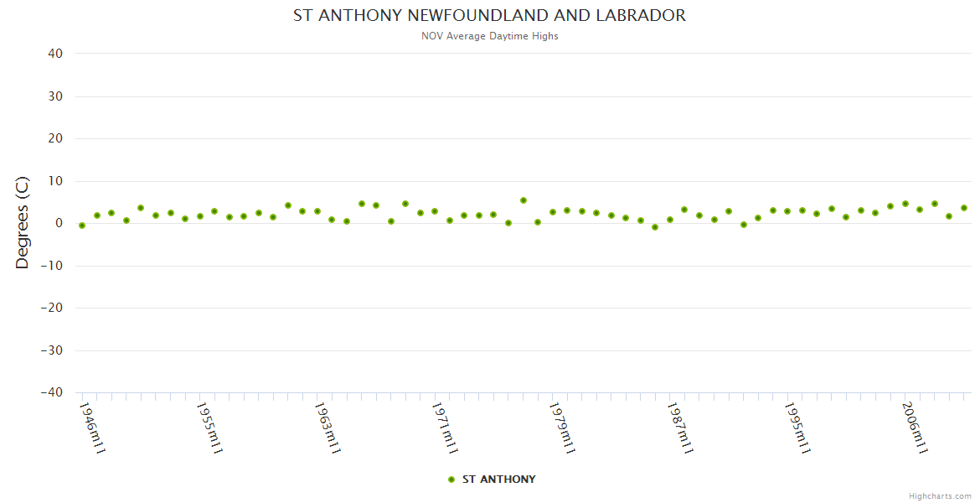Click the 1987m11 x-axis label
This screenshot has width=980, height=503.
pos(678,428)
